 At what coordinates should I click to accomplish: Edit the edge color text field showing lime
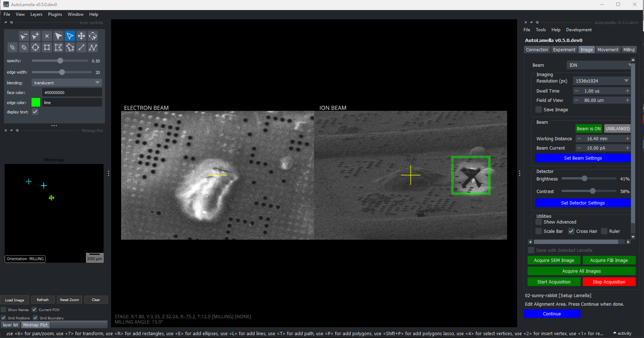[72, 102]
